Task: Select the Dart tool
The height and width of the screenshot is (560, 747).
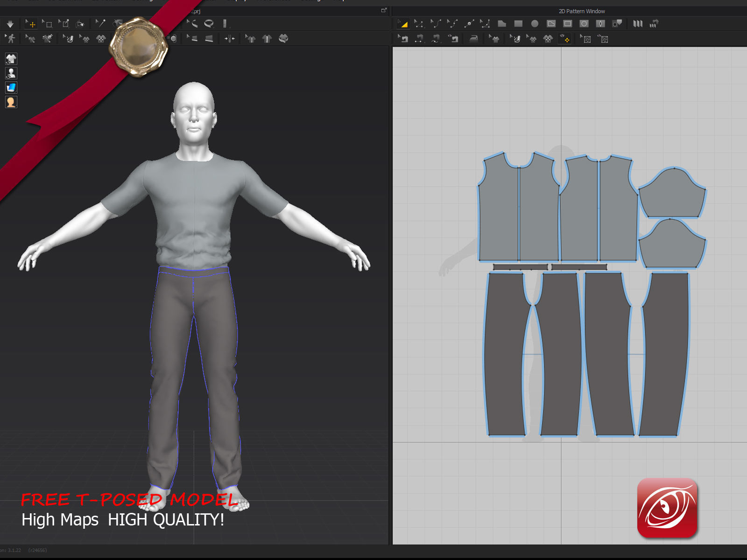Action: click(601, 23)
